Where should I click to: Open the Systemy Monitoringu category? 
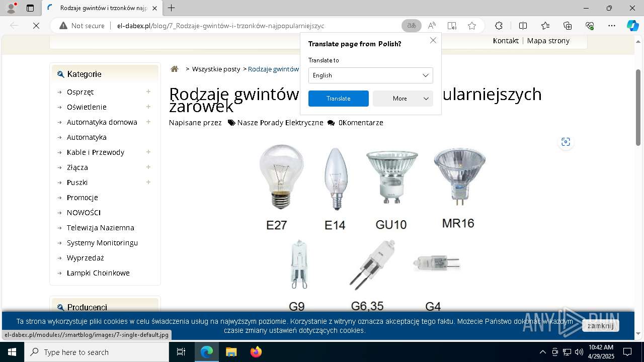point(102,243)
